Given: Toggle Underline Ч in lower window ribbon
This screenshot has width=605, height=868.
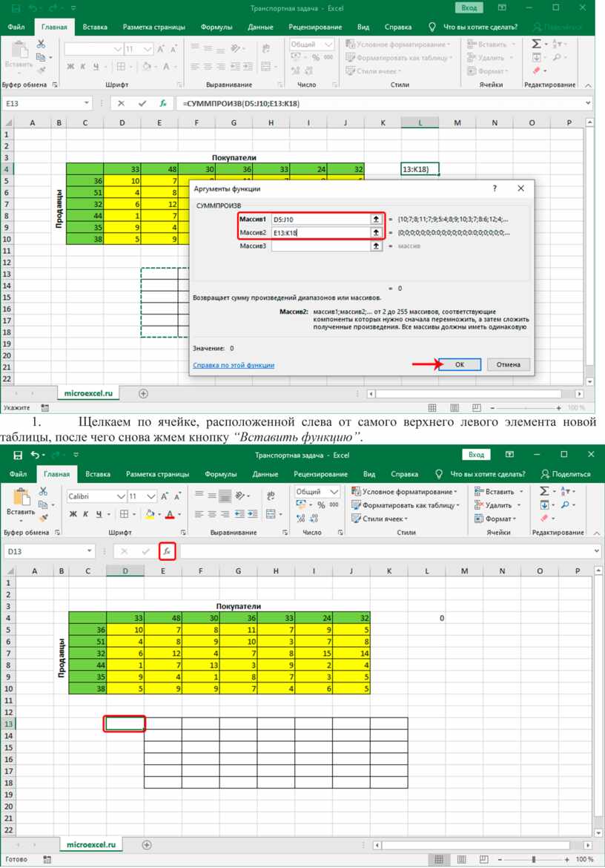Looking at the screenshot, I should (x=99, y=514).
